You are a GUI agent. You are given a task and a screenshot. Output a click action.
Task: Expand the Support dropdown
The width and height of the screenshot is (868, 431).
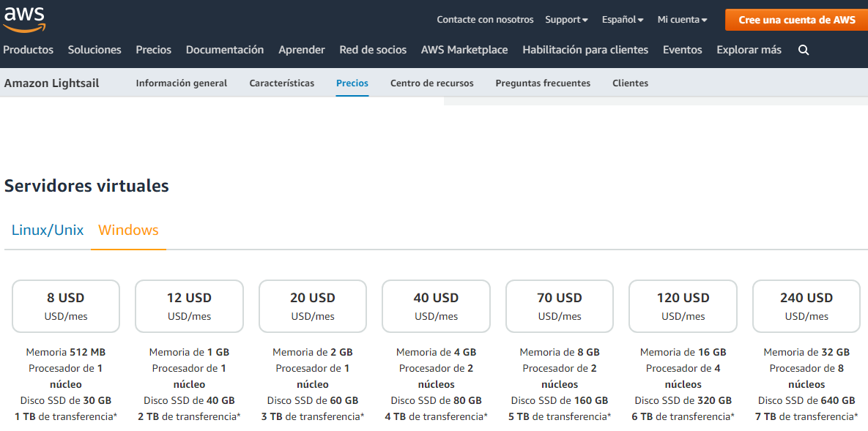point(566,20)
